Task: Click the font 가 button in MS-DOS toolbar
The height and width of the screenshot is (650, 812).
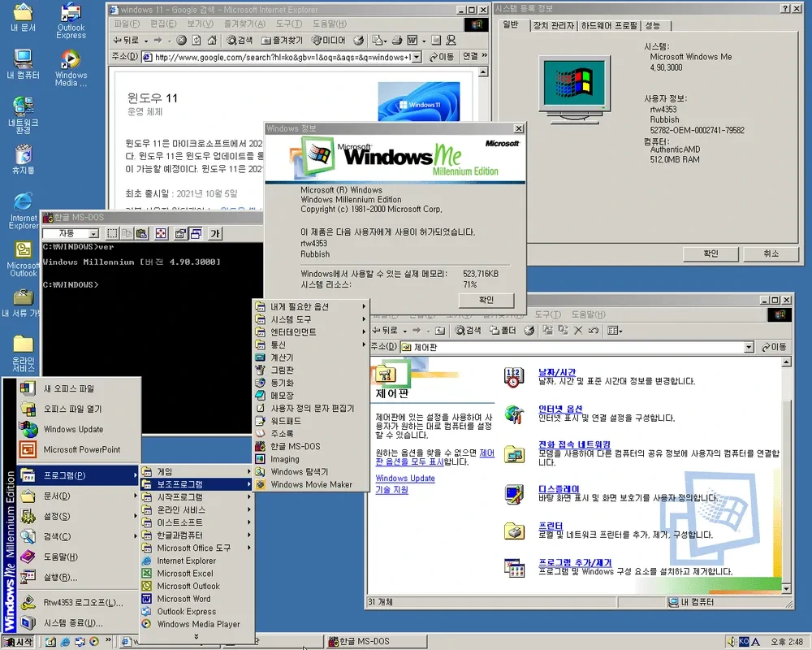Action: pos(215,234)
